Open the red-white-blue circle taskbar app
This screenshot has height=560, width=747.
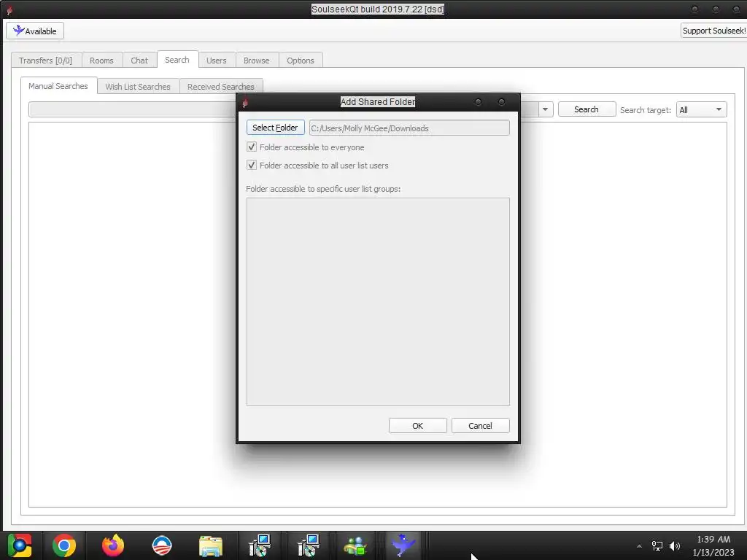point(161,545)
